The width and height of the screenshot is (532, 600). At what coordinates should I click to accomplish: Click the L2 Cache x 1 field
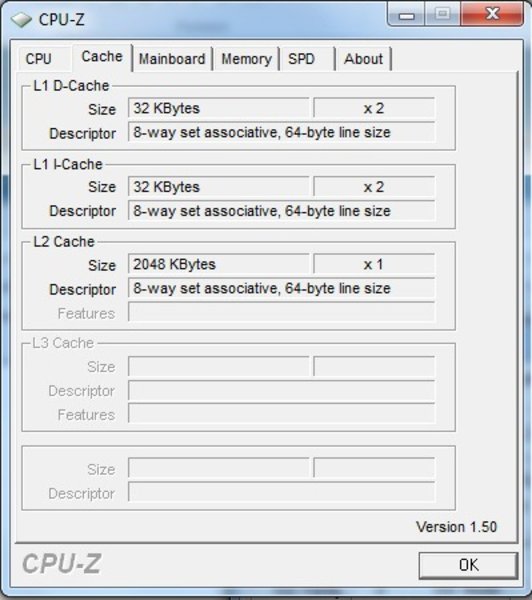tap(374, 264)
